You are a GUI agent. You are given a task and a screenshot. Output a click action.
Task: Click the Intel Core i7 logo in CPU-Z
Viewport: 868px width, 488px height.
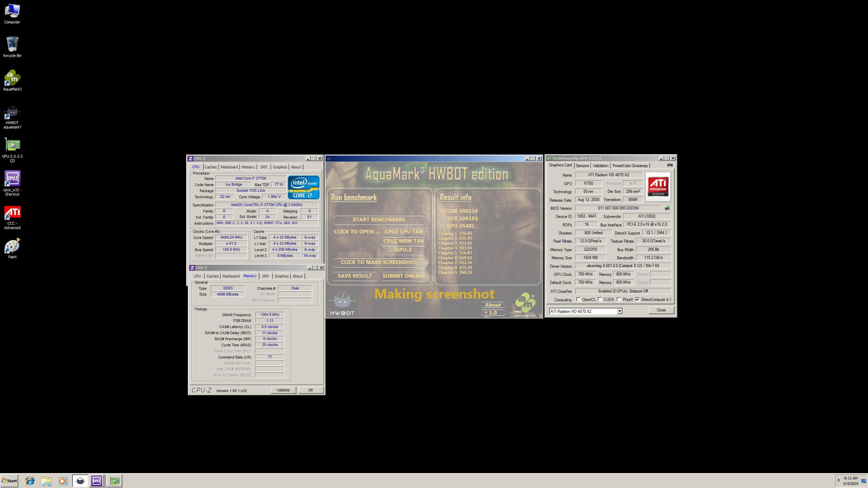point(303,187)
